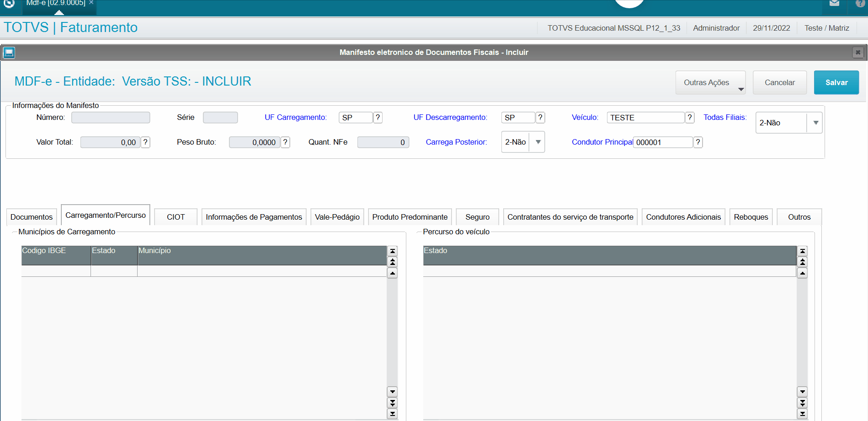Open the Todas Filiais combo box
Image resolution: width=868 pixels, height=421 pixels.
pyautogui.click(x=789, y=123)
